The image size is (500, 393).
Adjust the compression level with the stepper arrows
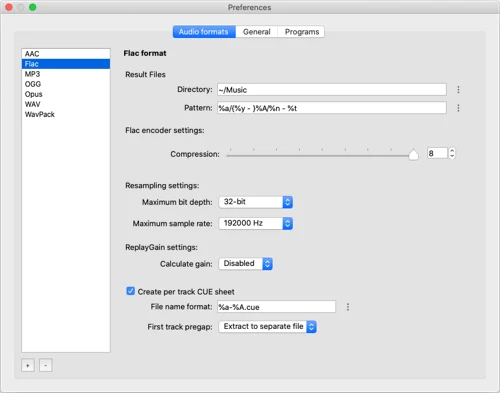click(x=452, y=153)
